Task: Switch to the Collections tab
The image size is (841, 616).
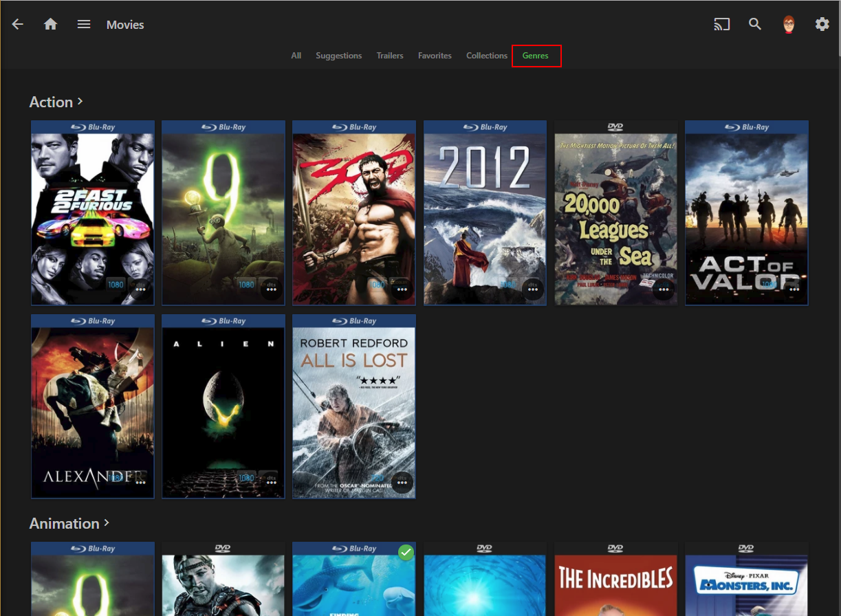Action: pyautogui.click(x=486, y=55)
